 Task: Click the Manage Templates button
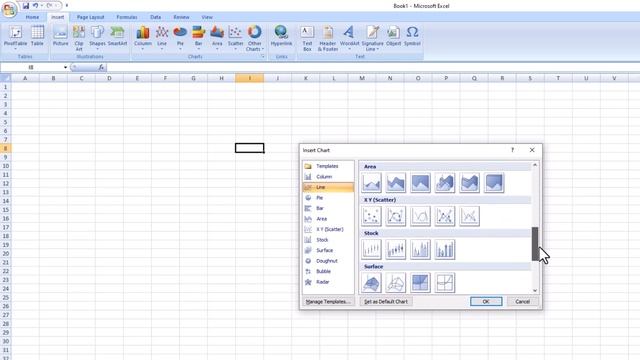328,302
